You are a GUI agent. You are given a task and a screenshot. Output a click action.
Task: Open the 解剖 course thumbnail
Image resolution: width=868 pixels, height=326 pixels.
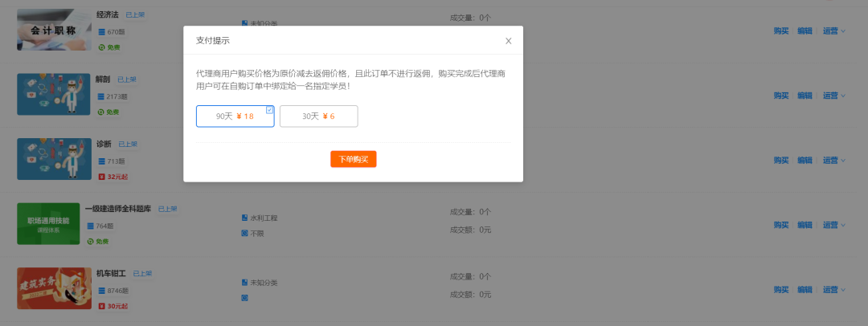[55, 94]
